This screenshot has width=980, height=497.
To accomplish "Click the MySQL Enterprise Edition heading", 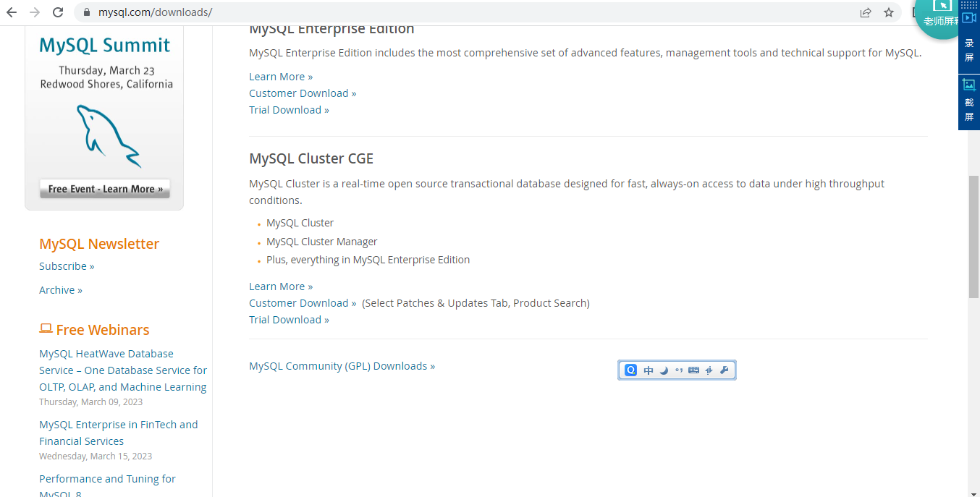I will click(331, 30).
